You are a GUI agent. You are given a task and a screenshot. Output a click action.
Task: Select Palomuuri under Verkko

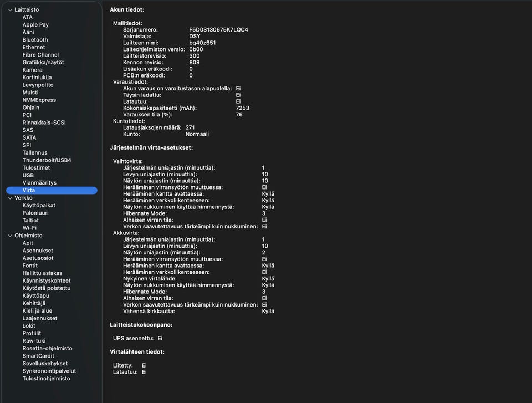click(35, 213)
